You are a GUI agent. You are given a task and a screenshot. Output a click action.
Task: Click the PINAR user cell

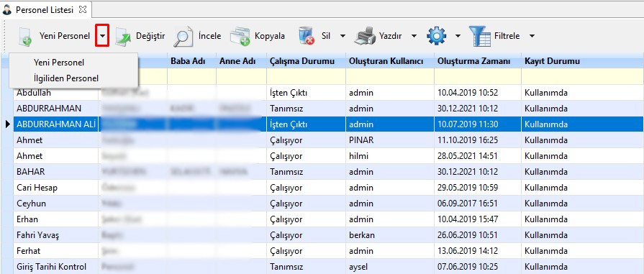coord(390,140)
